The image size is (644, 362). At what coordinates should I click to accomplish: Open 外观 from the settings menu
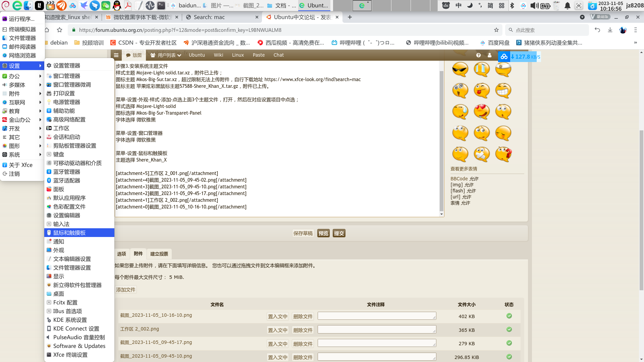point(79,250)
